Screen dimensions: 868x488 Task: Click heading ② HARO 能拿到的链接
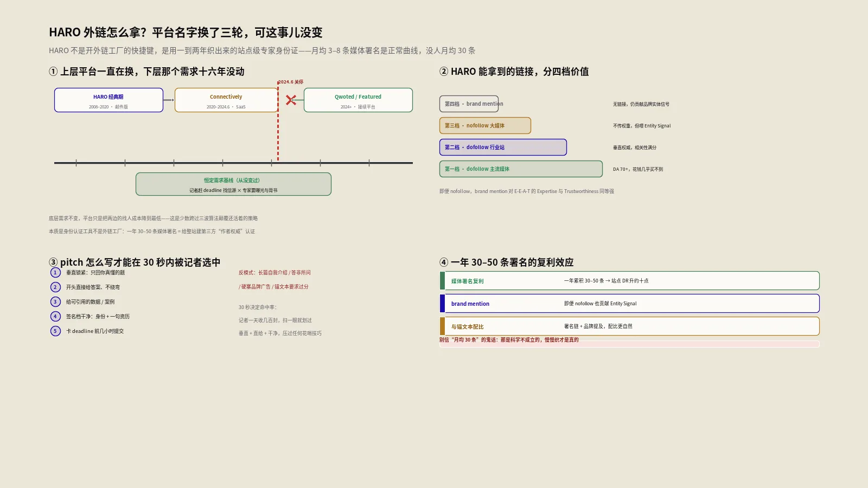click(x=514, y=72)
